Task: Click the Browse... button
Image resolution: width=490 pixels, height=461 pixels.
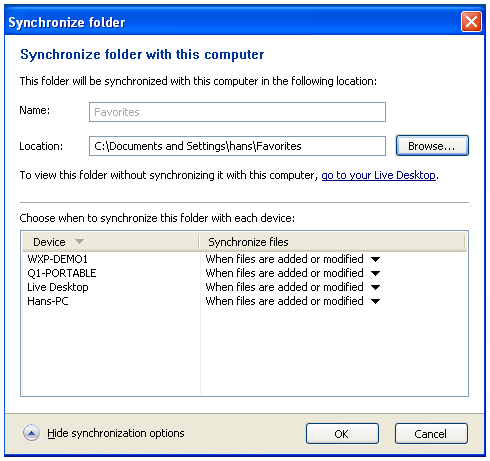Action: (432, 146)
